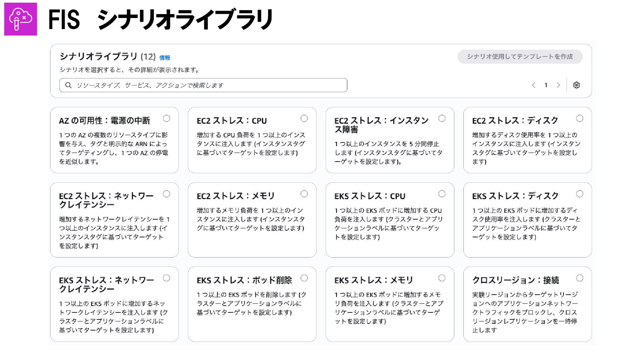The height and width of the screenshot is (362, 644).
Task: Click the description of EKS ストレス：ポッド削除 card
Action: tap(252, 303)
